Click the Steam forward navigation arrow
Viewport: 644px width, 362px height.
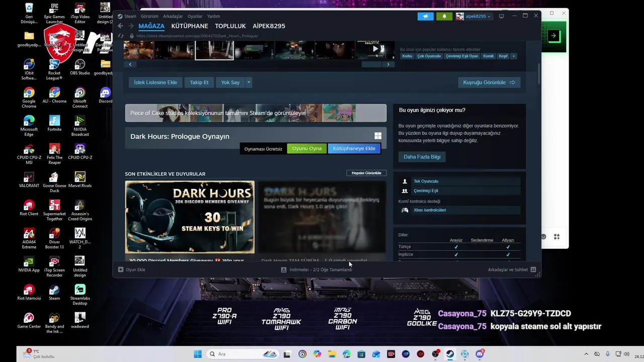(x=130, y=26)
